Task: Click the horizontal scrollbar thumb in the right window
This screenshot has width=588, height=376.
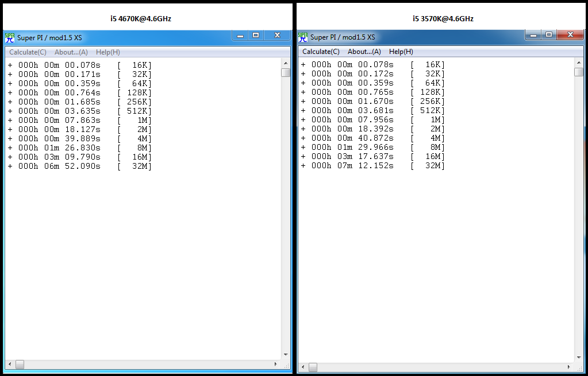Action: [313, 367]
